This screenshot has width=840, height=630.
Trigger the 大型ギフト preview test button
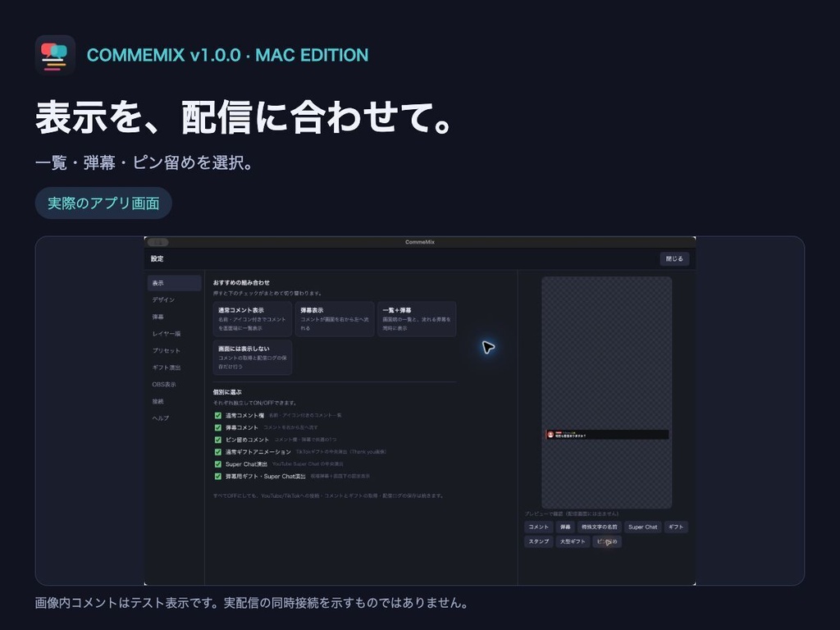click(x=573, y=541)
